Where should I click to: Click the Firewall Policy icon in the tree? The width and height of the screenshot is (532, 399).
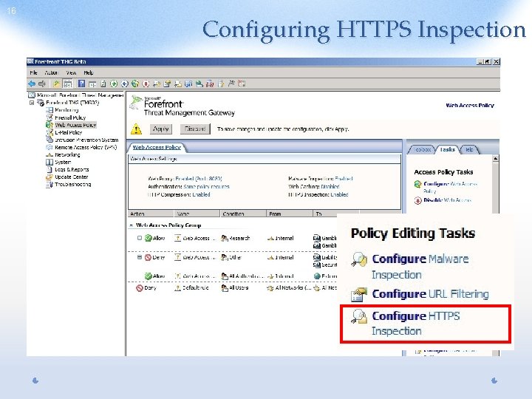coord(50,117)
